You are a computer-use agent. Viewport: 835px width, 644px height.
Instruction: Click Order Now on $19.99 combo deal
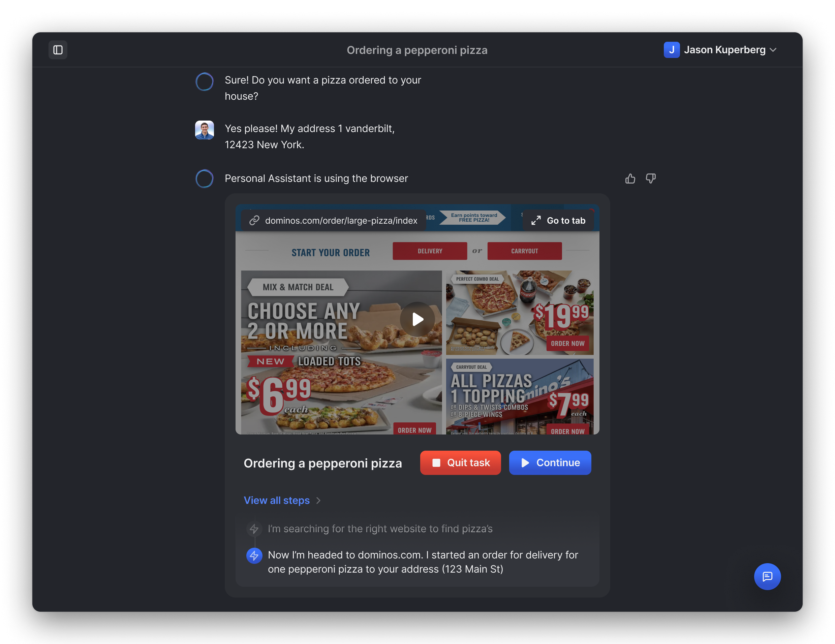coord(567,343)
